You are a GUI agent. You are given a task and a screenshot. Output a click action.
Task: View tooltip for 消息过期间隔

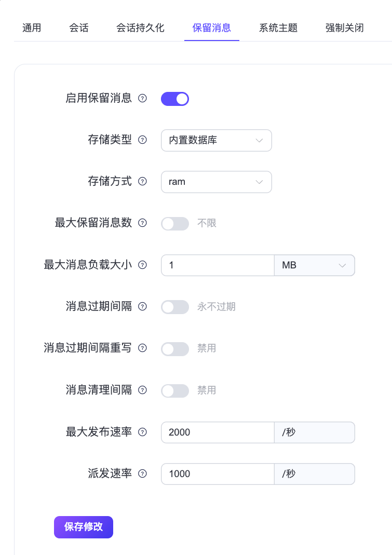click(x=142, y=307)
